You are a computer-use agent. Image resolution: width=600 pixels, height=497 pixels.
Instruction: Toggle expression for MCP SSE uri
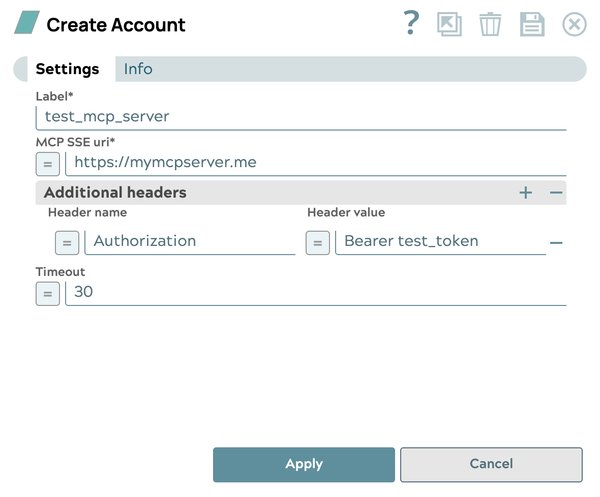48,164
